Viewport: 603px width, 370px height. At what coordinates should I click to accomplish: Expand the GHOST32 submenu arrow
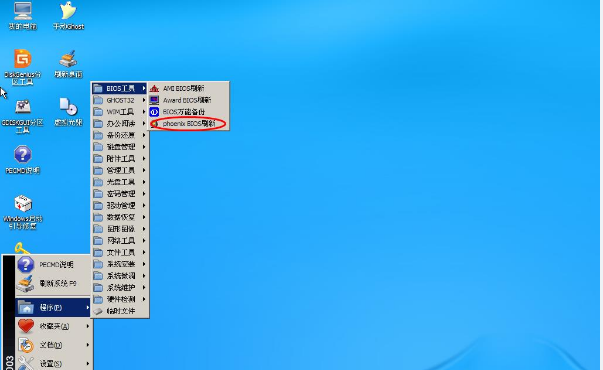click(144, 100)
